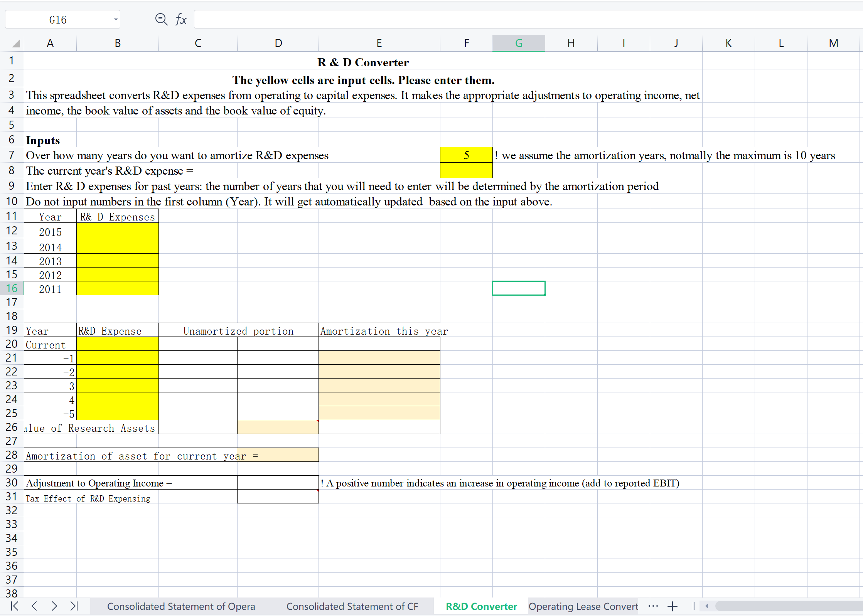Select column G header
Screen dimensions: 863x616
(x=519, y=43)
